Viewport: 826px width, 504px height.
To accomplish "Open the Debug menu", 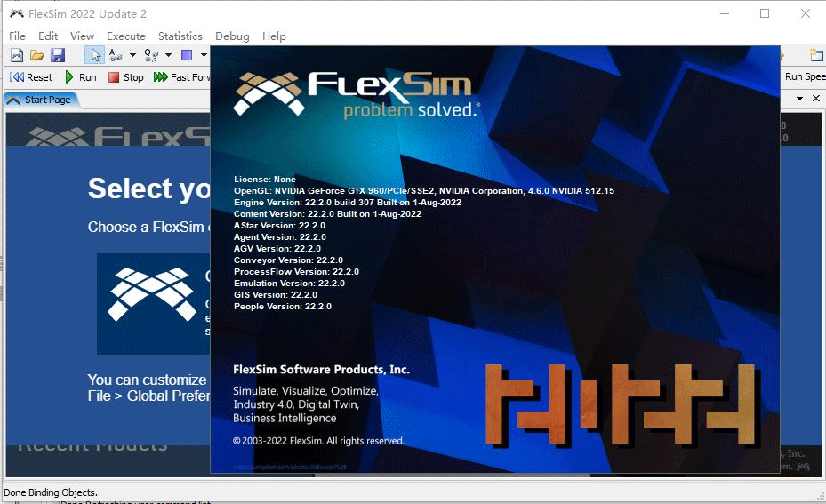I will pos(232,36).
